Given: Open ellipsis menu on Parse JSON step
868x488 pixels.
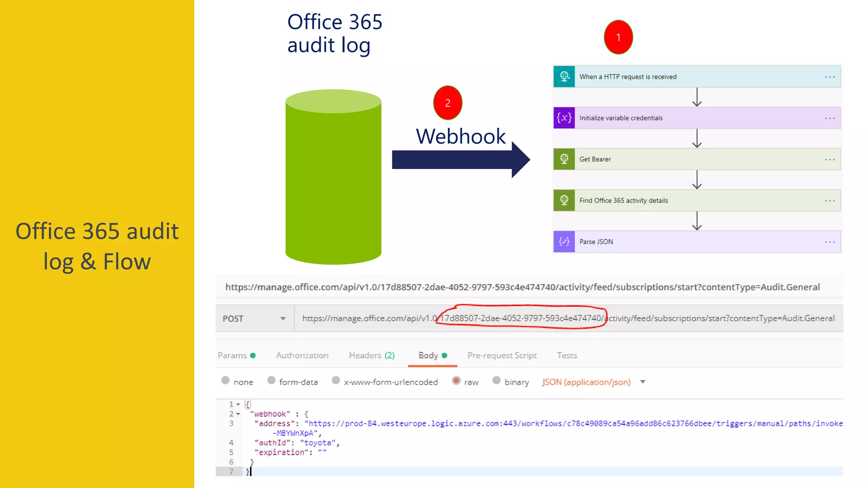Looking at the screenshot, I should pyautogui.click(x=830, y=242).
